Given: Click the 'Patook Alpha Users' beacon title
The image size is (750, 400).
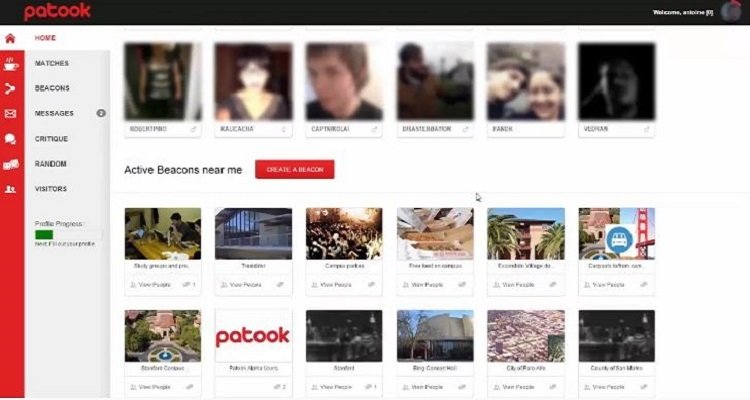Looking at the screenshot, I should click(254, 368).
